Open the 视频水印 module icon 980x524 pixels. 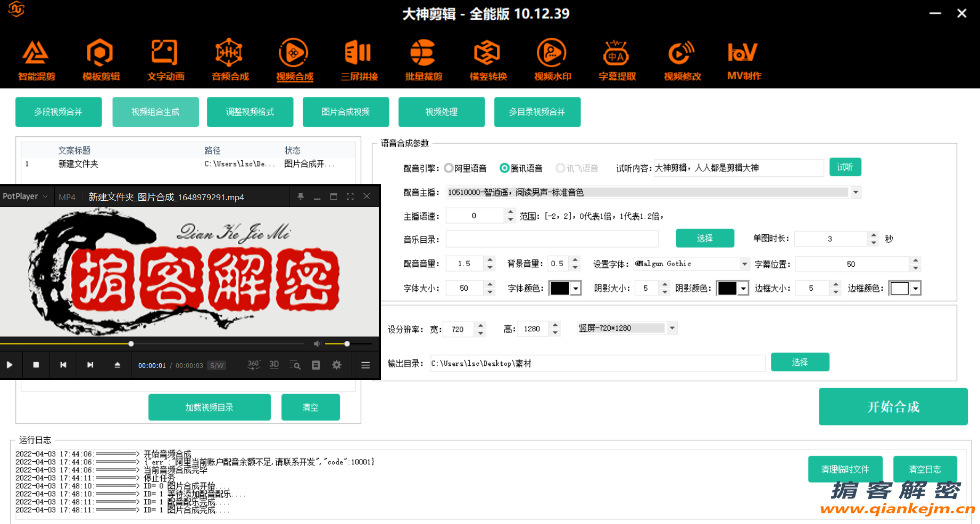(x=552, y=60)
